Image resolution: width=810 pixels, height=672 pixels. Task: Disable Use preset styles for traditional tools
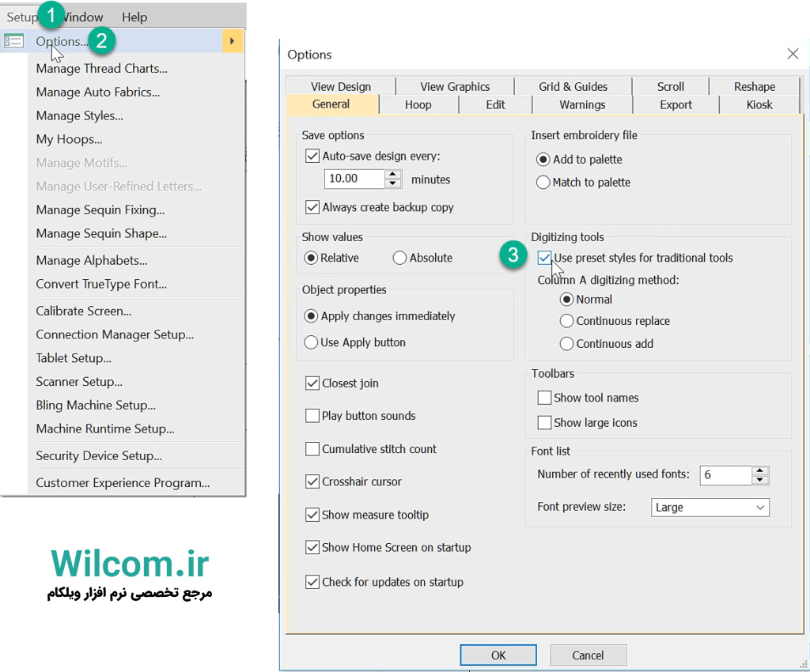[544, 258]
